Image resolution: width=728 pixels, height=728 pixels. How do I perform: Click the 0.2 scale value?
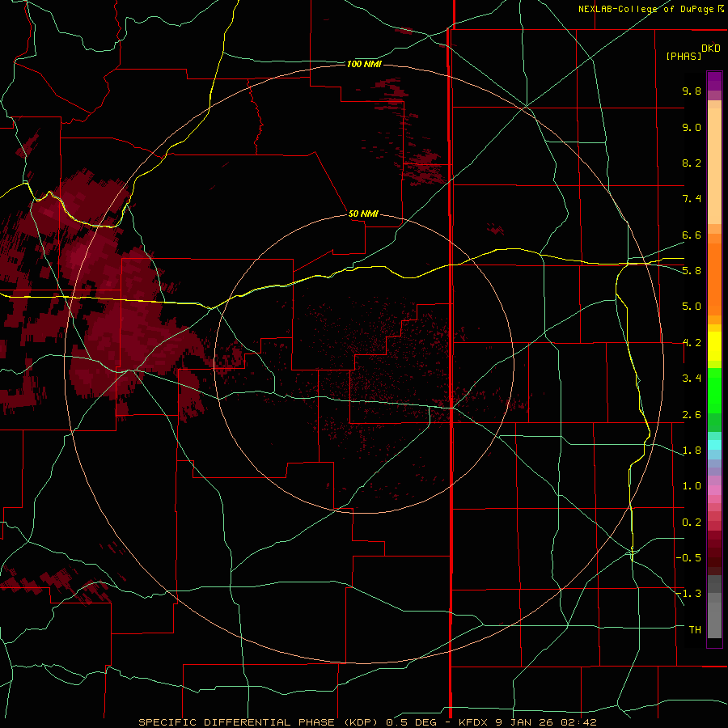click(692, 523)
